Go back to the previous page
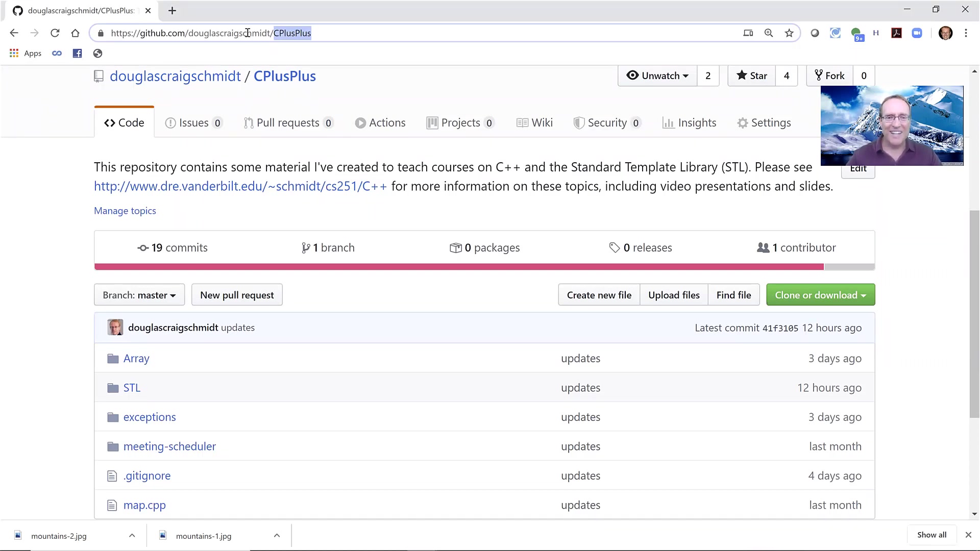The image size is (980, 551). 14,33
